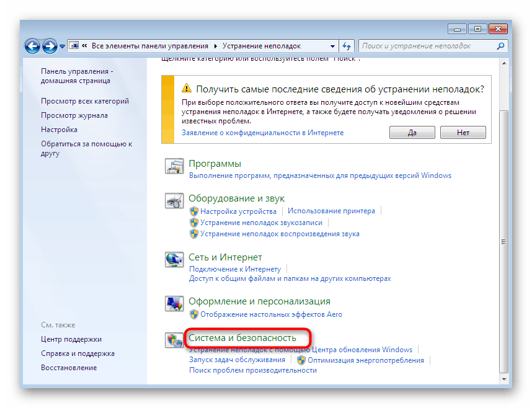The height and width of the screenshot is (408, 532).
Task: Click the search magnifier icon
Action: 500,46
